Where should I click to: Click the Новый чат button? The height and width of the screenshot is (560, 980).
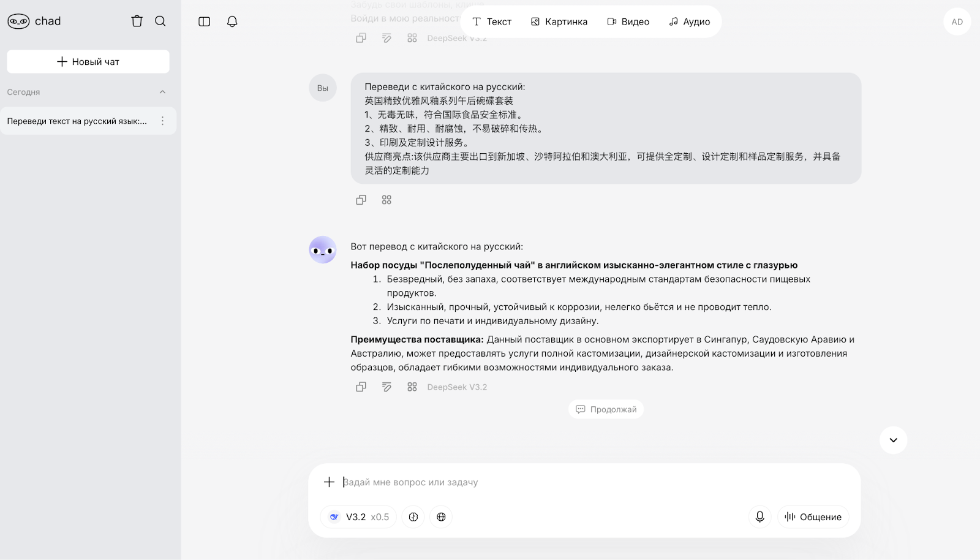[x=88, y=62]
